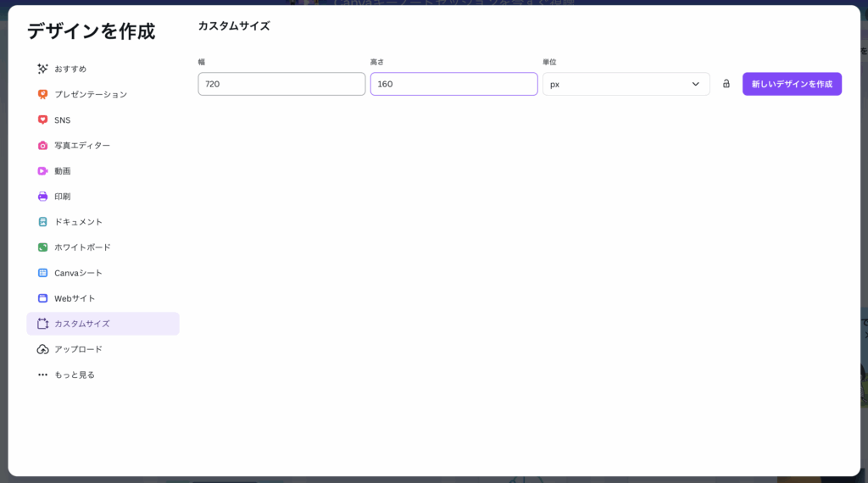
Task: Select the 印刷 printer icon
Action: pos(42,197)
